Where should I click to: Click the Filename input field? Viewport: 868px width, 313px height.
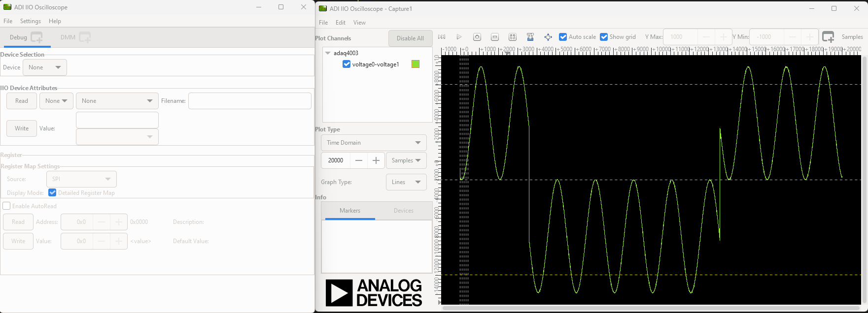point(250,101)
